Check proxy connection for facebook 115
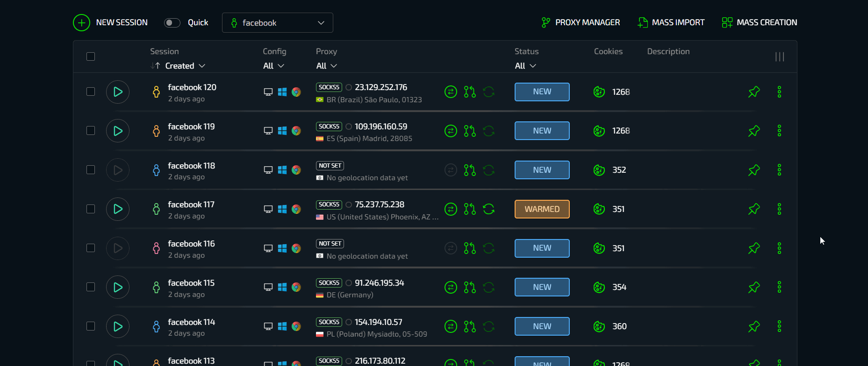This screenshot has height=366, width=868. point(451,287)
